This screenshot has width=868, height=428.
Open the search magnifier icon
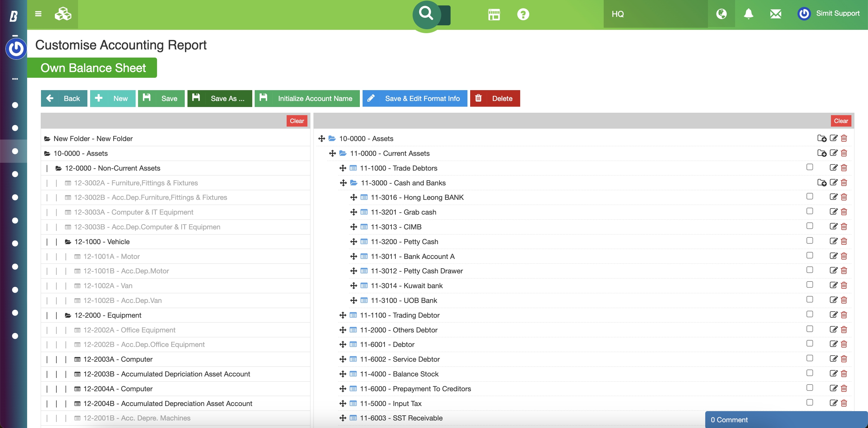pos(426,14)
